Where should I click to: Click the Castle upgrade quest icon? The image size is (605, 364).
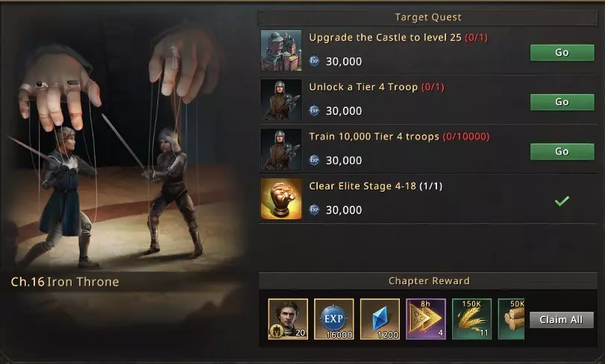pyautogui.click(x=281, y=51)
